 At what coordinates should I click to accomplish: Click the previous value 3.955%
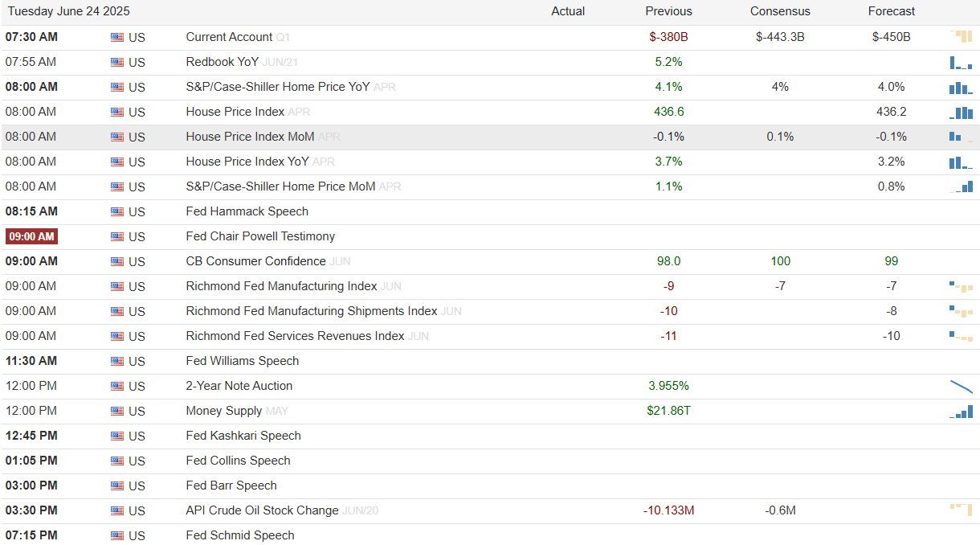tap(668, 386)
